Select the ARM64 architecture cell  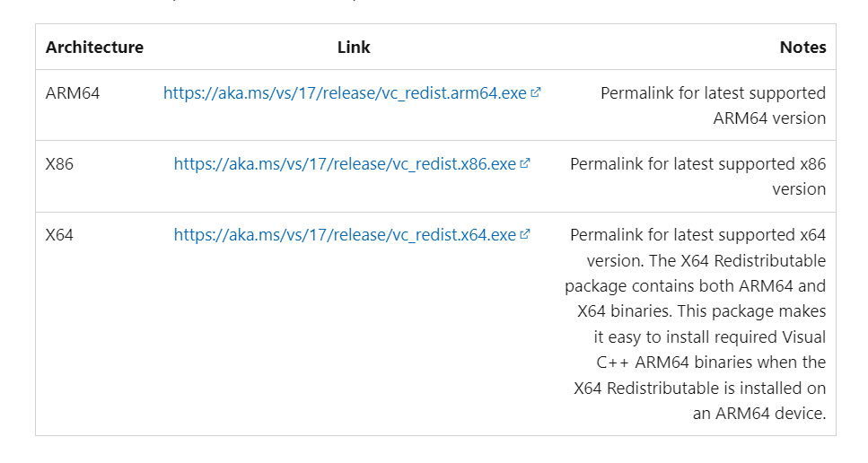pyautogui.click(x=73, y=93)
